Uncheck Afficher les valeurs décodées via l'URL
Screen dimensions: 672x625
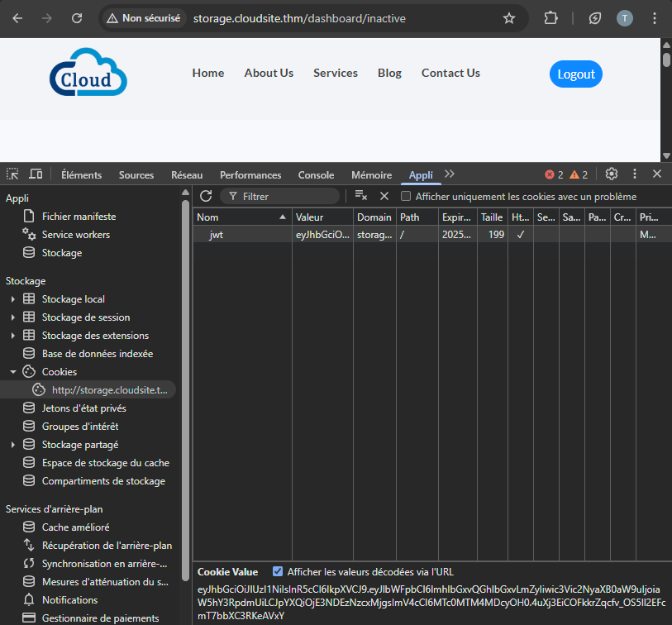pyautogui.click(x=278, y=572)
